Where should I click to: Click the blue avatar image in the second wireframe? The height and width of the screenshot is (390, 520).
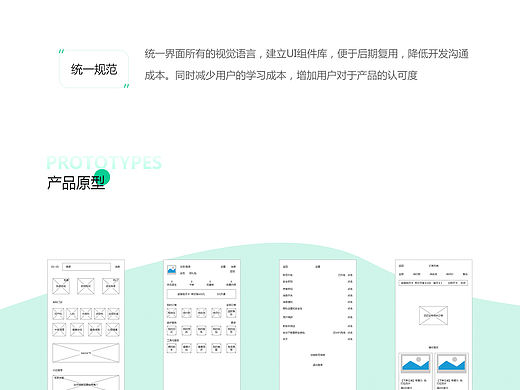coord(172,270)
